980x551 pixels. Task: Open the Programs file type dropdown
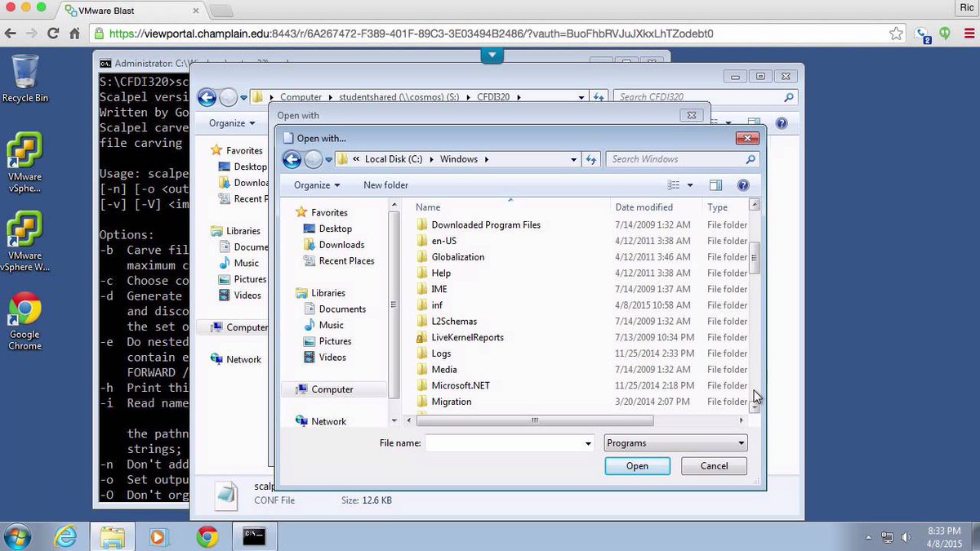(675, 443)
